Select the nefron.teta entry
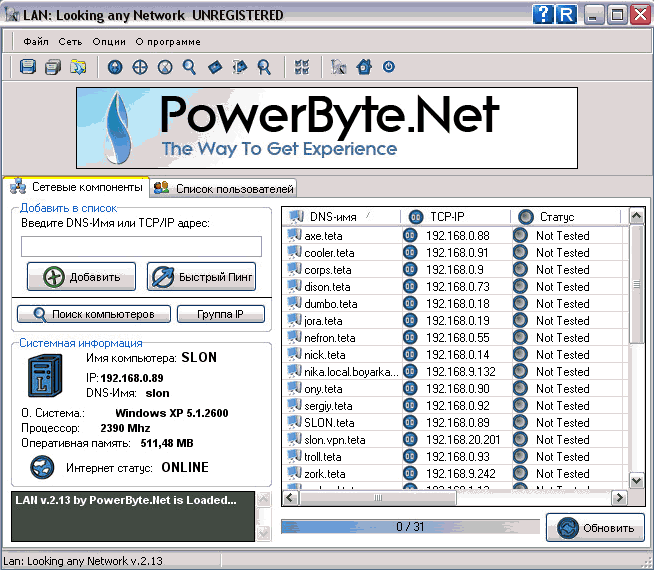The width and height of the screenshot is (654, 570). pyautogui.click(x=330, y=338)
